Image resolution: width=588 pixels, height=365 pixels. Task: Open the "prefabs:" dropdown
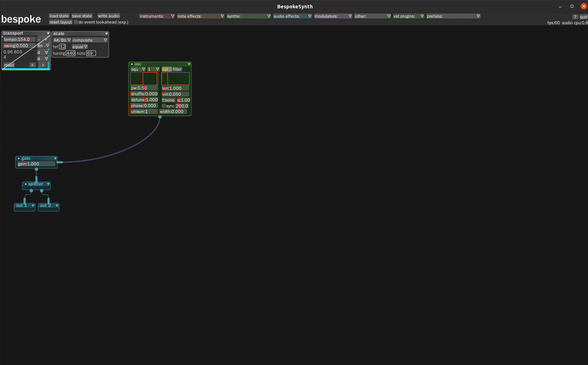click(x=454, y=16)
